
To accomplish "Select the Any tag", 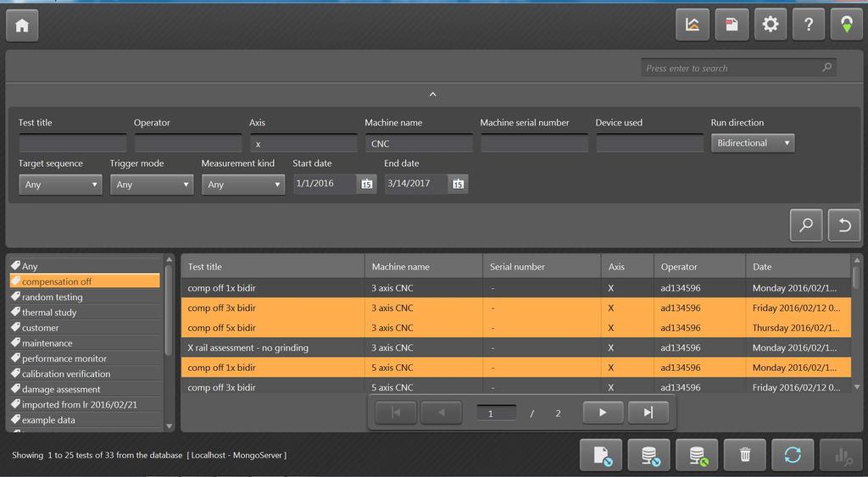I will pos(86,266).
